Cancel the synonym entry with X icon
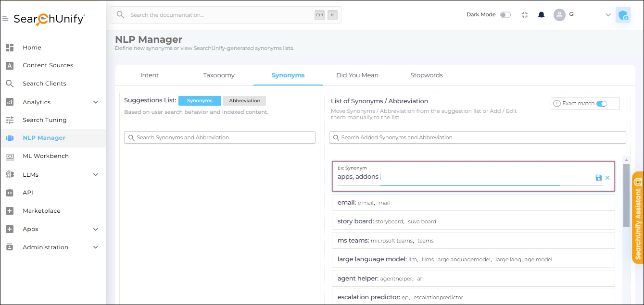Image resolution: width=644 pixels, height=305 pixels. pyautogui.click(x=607, y=178)
